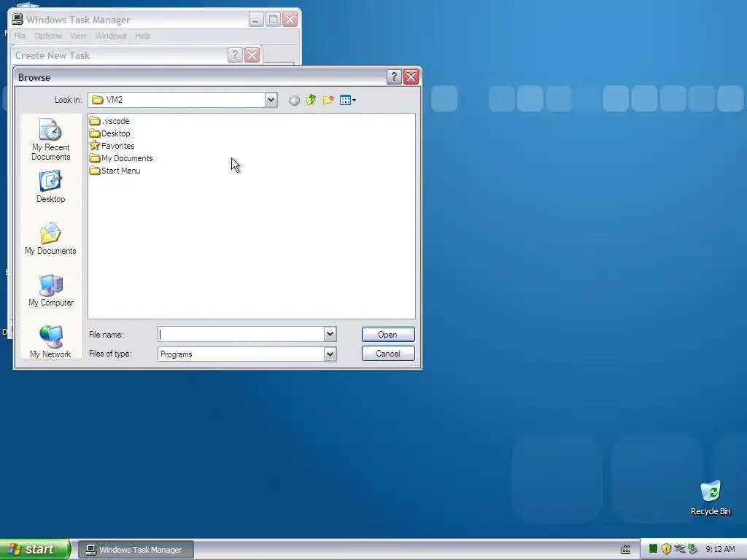The height and width of the screenshot is (560, 747).
Task: Expand the Look in dropdown
Action: pos(271,100)
